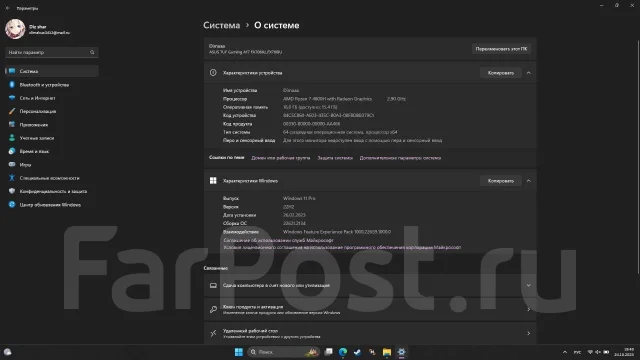Click the Сборка ОС build number value
Viewport: 640px width, 360px height.
click(x=294, y=223)
